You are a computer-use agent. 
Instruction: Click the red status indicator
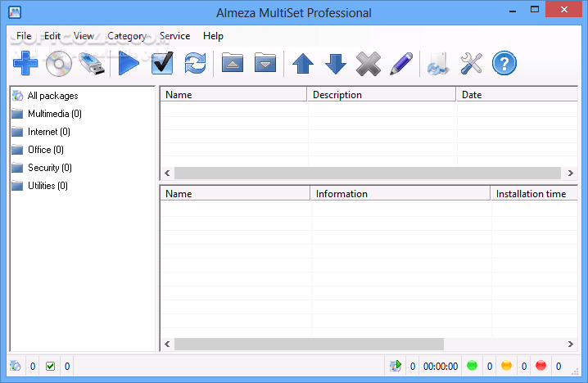541,365
